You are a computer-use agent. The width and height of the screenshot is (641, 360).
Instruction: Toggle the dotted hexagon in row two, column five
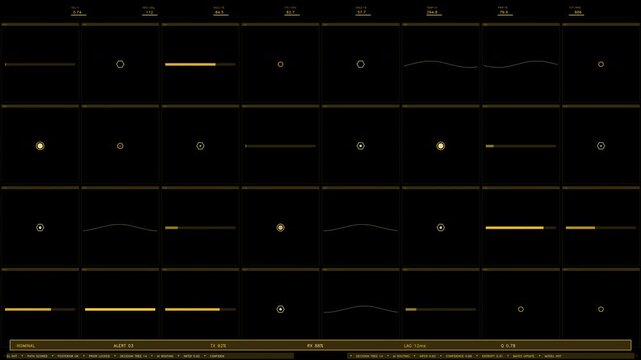361,146
